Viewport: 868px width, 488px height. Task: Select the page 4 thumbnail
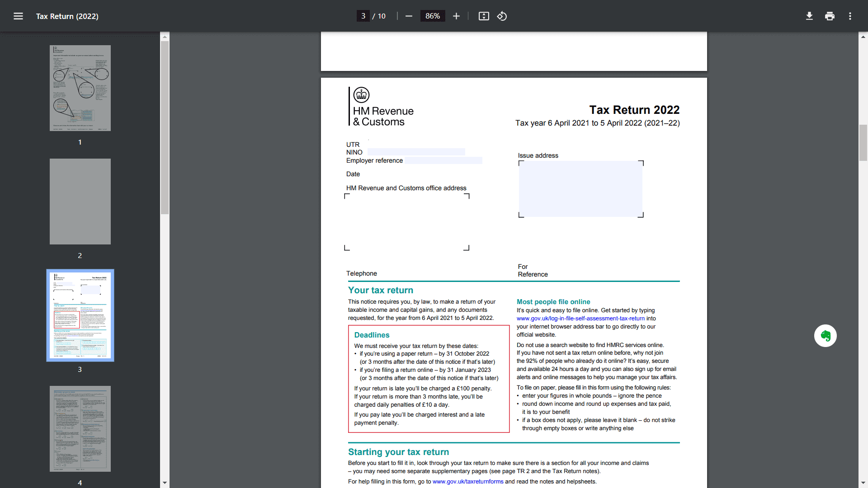[80, 428]
